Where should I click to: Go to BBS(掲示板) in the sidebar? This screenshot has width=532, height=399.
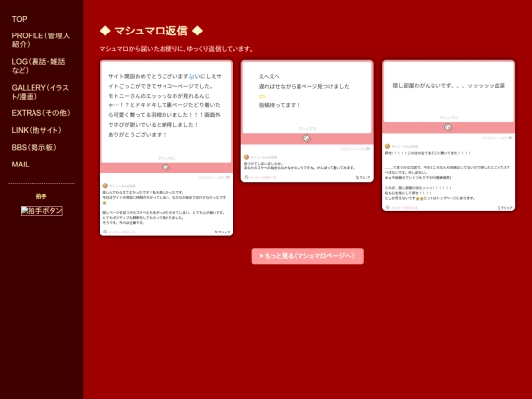(33, 147)
